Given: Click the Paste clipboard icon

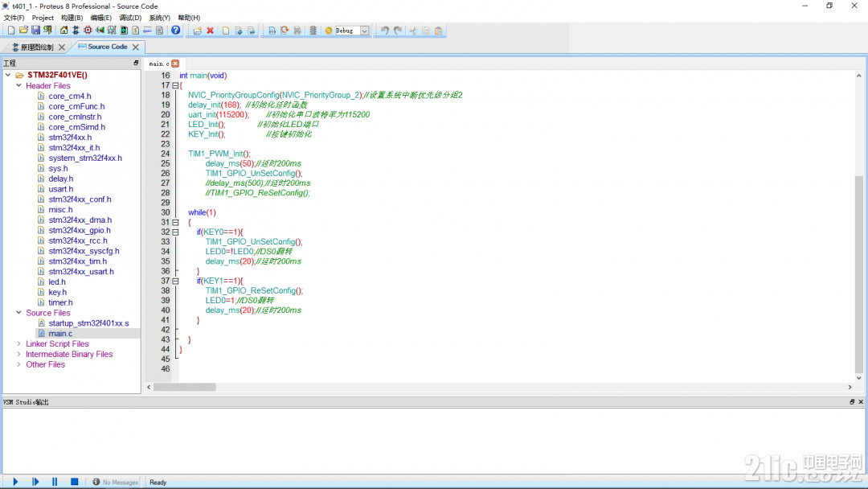Looking at the screenshot, I should (x=439, y=31).
